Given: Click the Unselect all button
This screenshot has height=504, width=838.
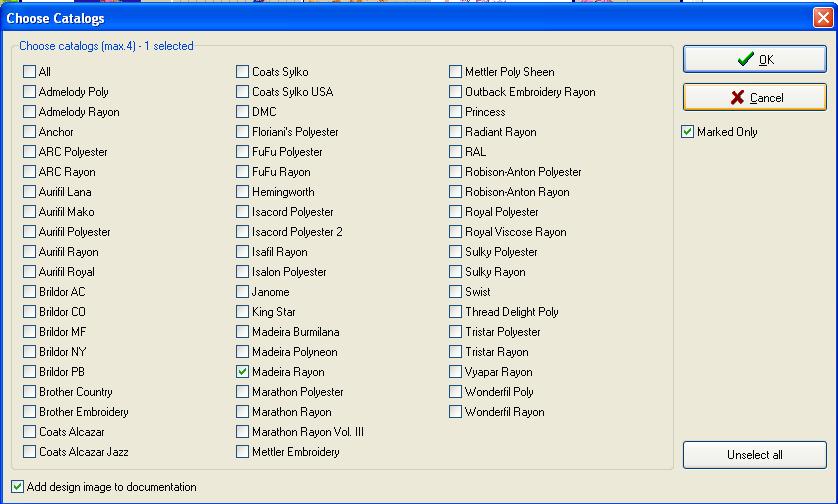Looking at the screenshot, I should pyautogui.click(x=755, y=455).
